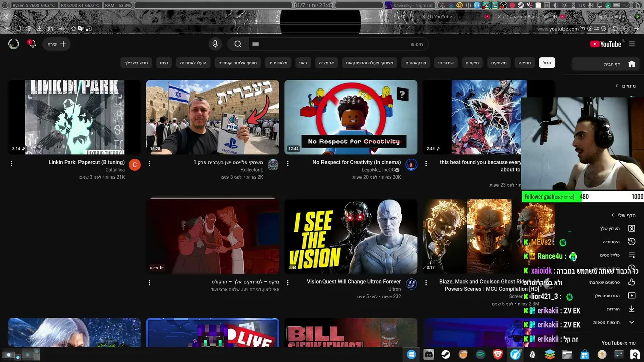Play the Hercules animated mix thumbnail
This screenshot has width=644, height=362.
213,236
